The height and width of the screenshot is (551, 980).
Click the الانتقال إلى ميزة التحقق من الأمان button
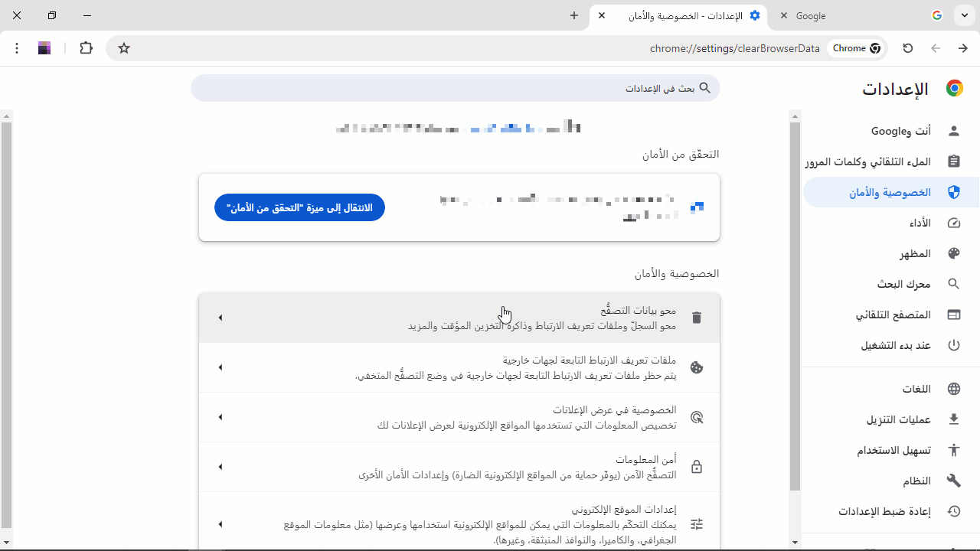tap(299, 207)
